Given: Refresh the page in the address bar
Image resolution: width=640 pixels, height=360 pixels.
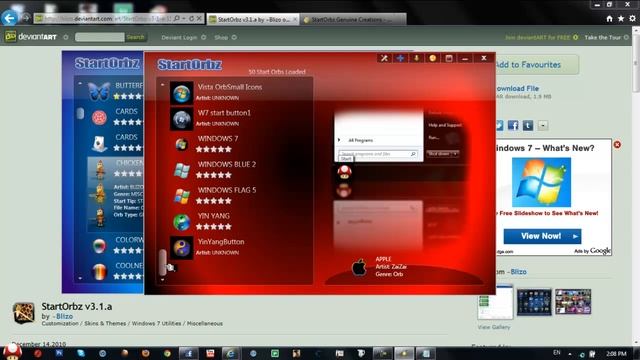Looking at the screenshot, I should 191,19.
